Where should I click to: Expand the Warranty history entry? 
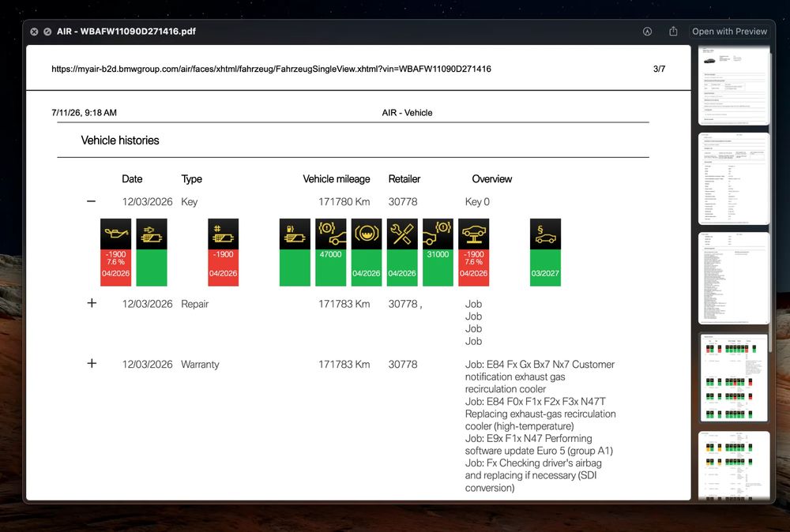tap(92, 363)
